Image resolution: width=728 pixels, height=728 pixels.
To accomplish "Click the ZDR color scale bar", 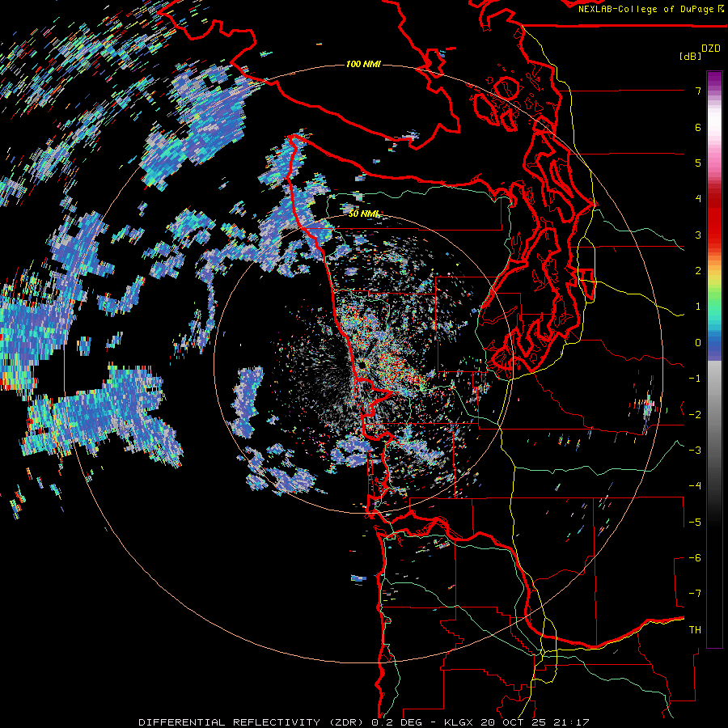I will pos(714,359).
